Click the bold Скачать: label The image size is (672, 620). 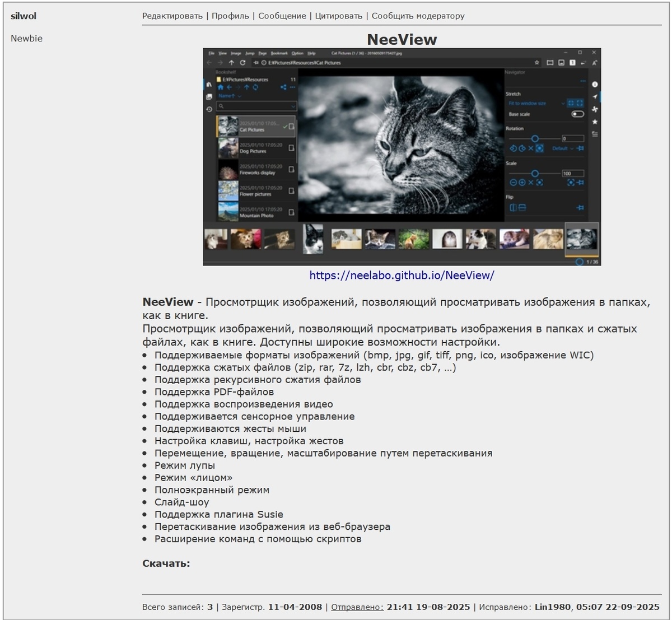pyautogui.click(x=166, y=563)
